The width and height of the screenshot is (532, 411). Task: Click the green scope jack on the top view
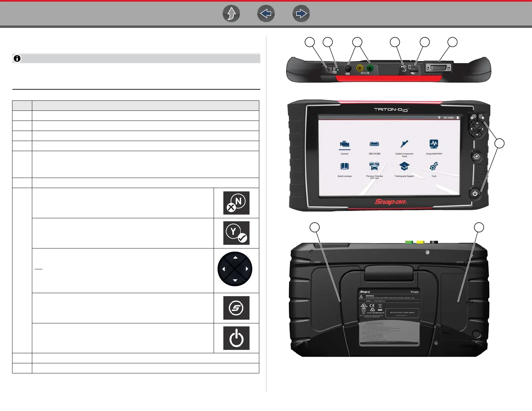[370, 68]
